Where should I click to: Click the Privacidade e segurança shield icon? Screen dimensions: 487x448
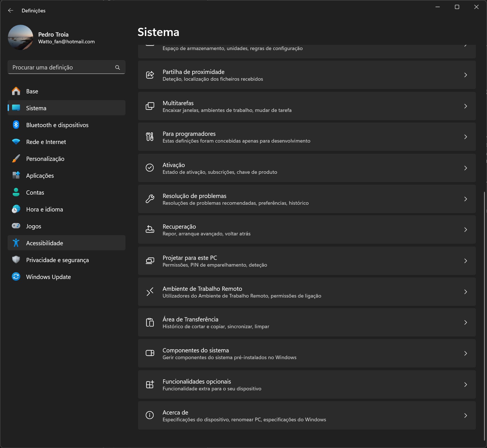coord(16,260)
